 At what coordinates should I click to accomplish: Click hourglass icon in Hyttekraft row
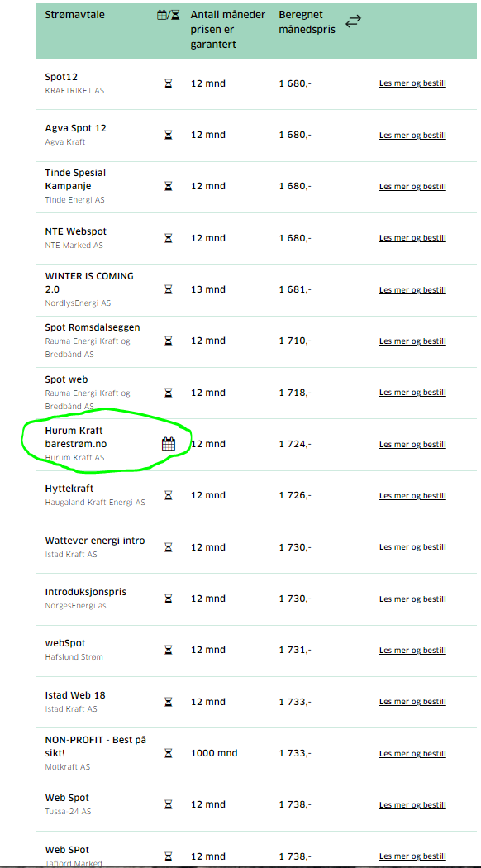[169, 495]
